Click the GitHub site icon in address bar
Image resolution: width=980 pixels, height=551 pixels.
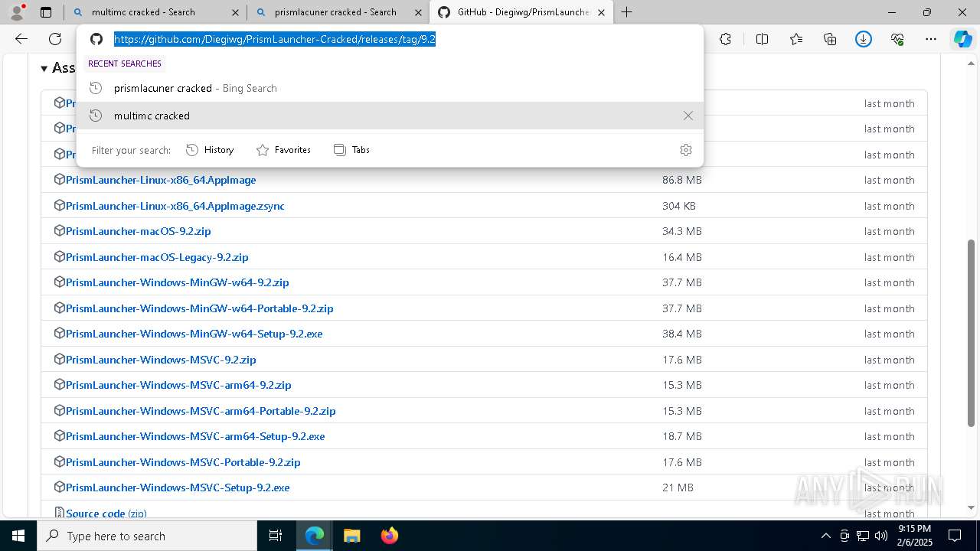96,39
